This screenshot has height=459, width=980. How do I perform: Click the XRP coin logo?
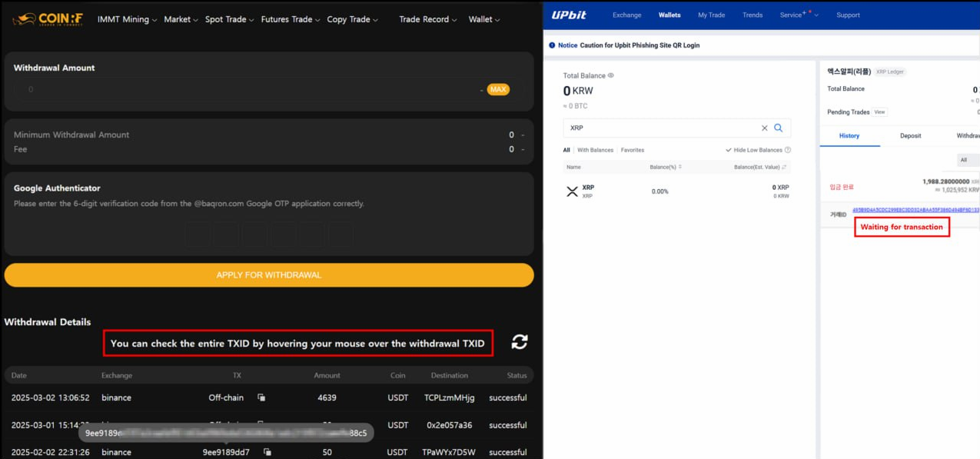[x=572, y=191]
